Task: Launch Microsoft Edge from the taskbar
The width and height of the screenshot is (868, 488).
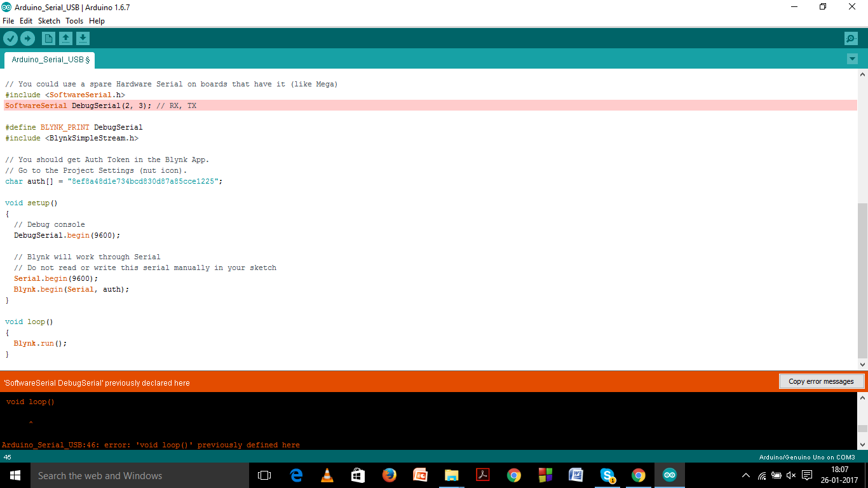Action: click(296, 475)
